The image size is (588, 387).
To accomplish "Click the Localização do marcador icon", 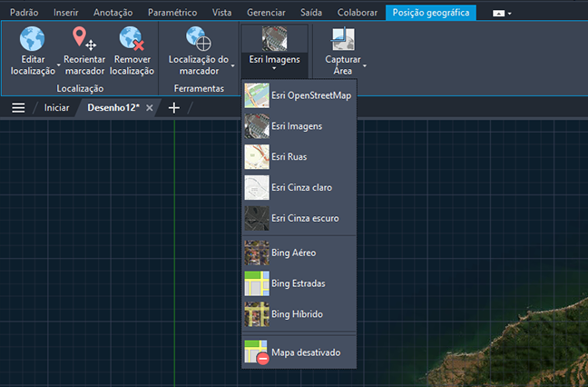I will tap(199, 38).
